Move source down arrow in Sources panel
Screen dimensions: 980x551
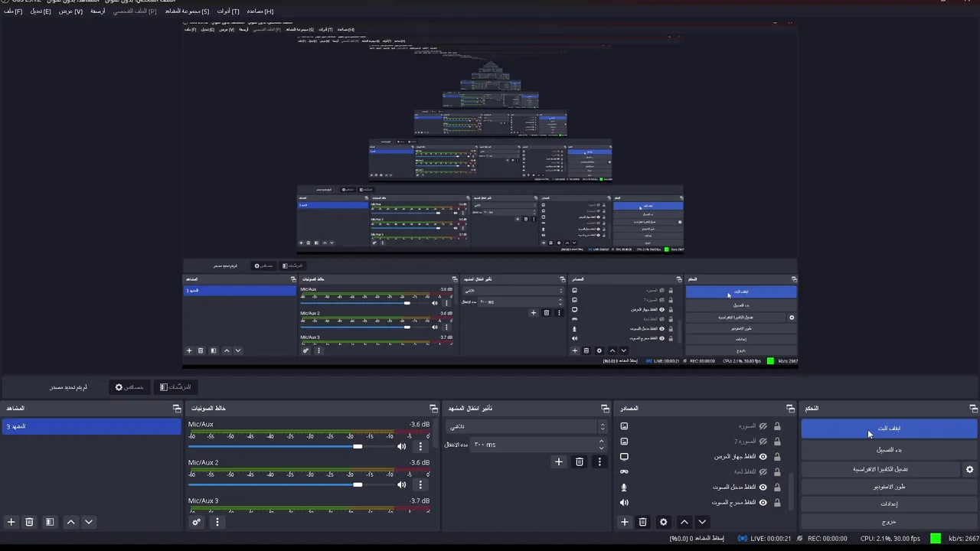702,522
